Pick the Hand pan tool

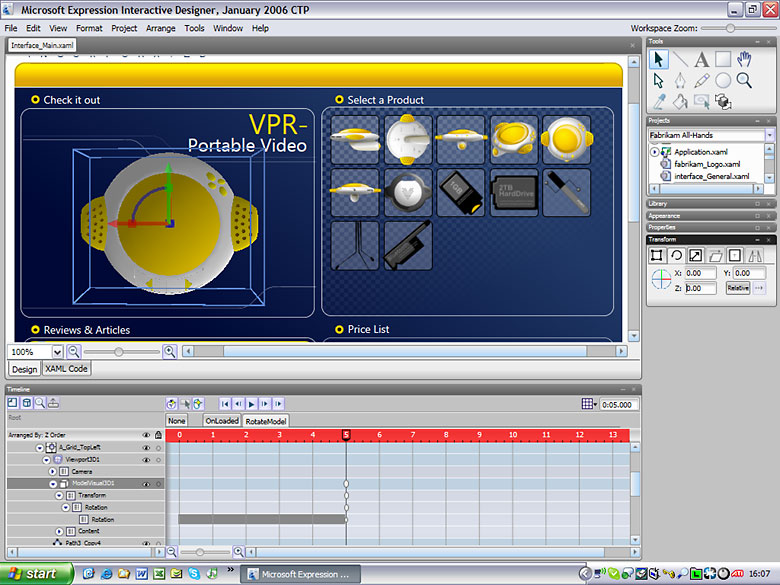[x=745, y=60]
